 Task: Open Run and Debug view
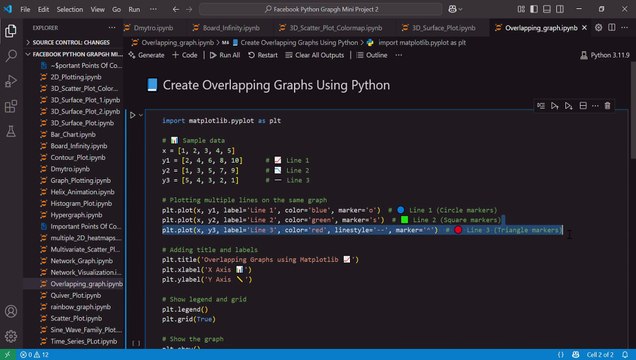(11, 81)
